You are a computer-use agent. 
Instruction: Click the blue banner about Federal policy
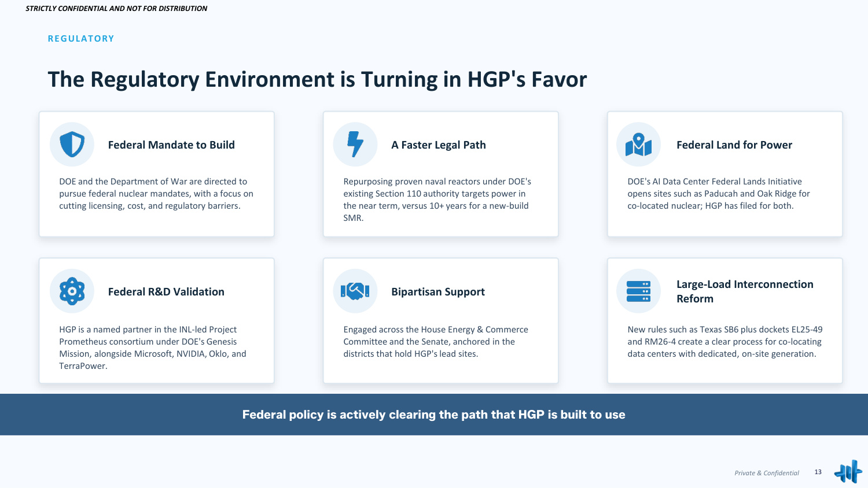(434, 415)
